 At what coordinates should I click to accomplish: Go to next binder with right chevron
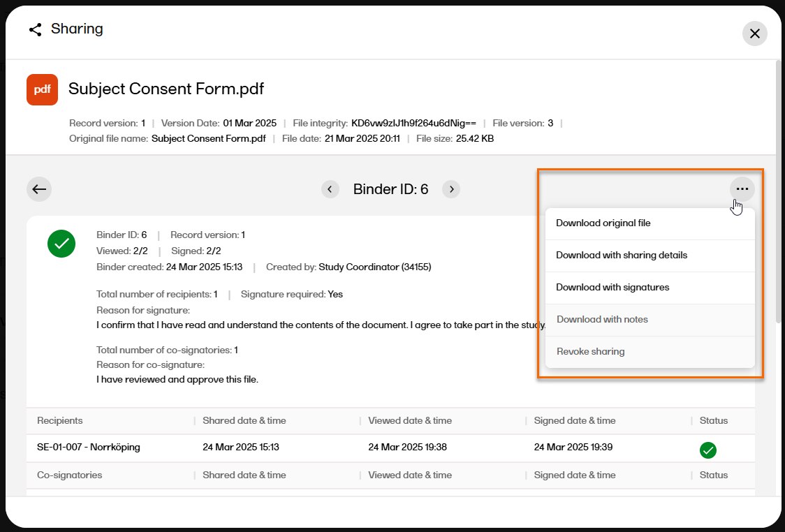(x=451, y=189)
